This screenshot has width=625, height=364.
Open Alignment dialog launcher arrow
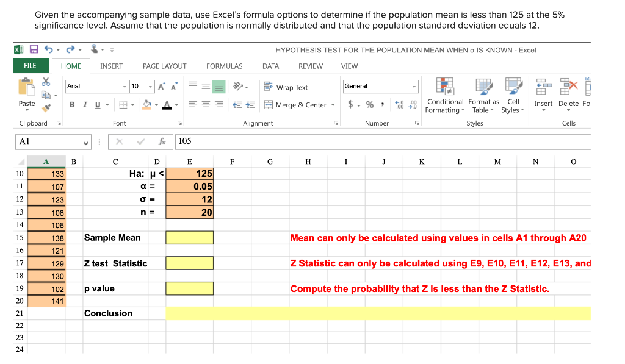point(336,123)
